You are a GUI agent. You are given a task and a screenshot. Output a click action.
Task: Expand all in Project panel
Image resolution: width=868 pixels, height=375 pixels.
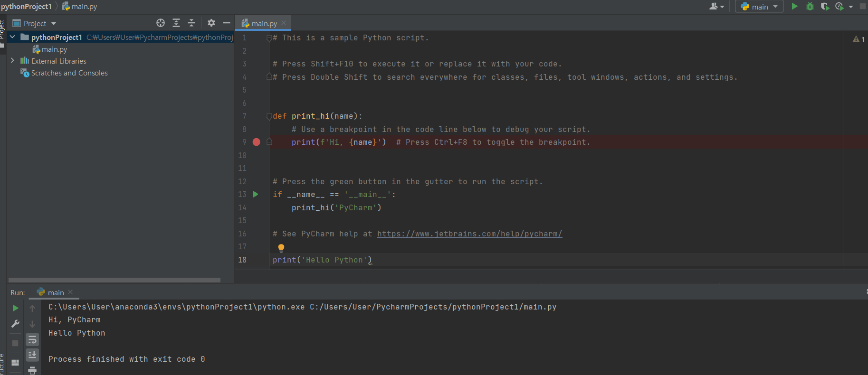[176, 23]
